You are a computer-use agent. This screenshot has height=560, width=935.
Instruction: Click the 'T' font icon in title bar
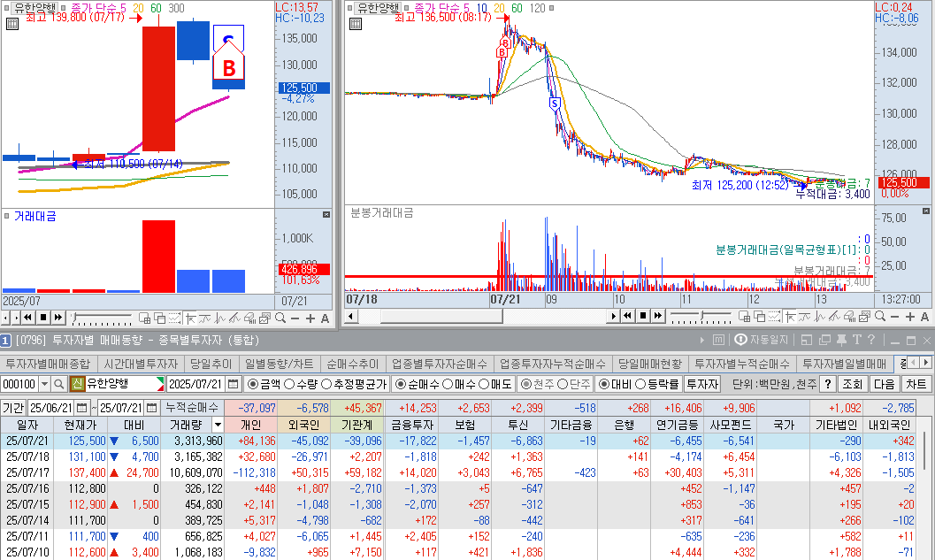point(857,340)
